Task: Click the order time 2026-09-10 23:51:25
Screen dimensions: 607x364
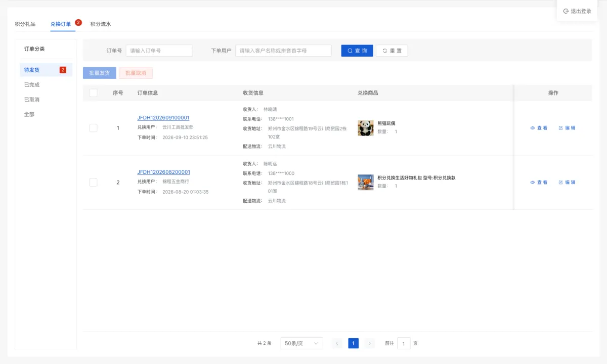Action: [185, 138]
